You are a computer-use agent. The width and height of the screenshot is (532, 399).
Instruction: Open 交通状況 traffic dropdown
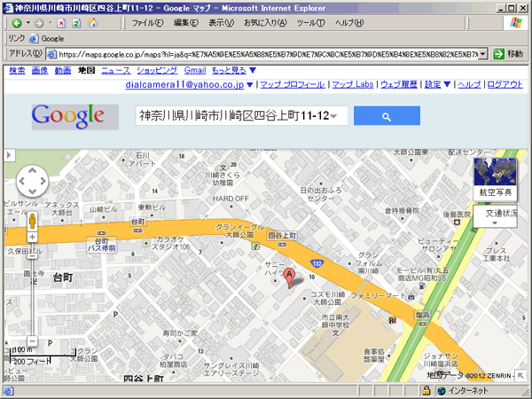click(x=496, y=216)
